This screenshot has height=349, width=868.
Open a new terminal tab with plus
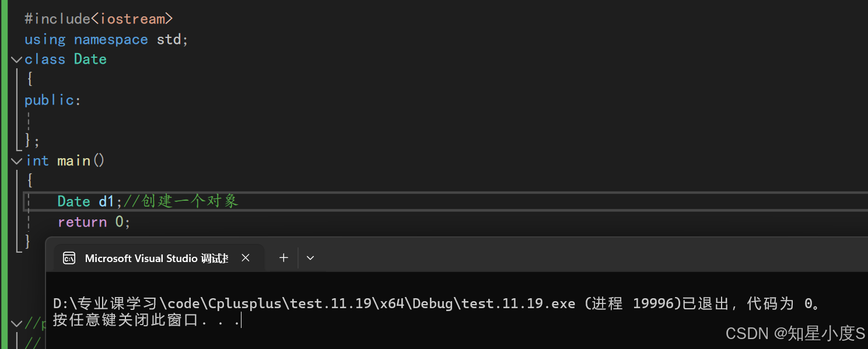click(x=283, y=258)
